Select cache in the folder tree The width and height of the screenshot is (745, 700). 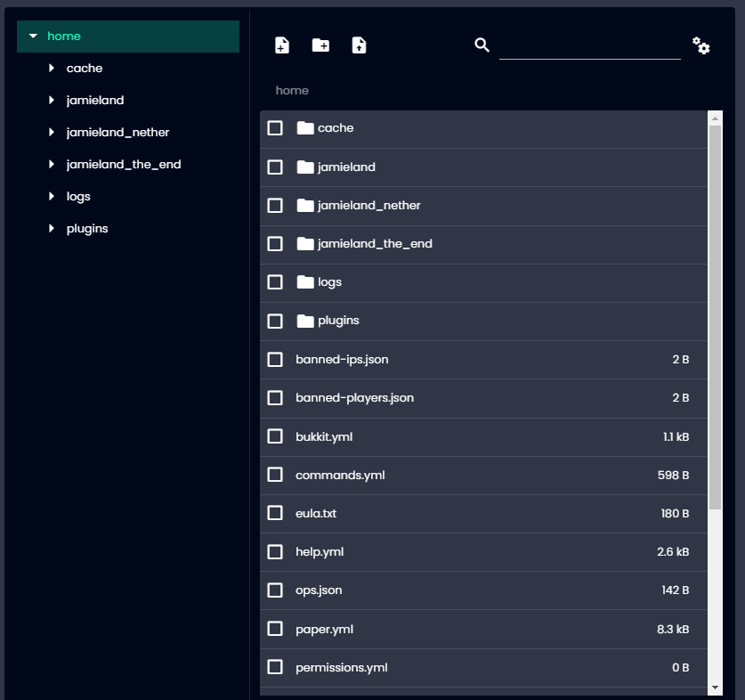[x=85, y=68]
